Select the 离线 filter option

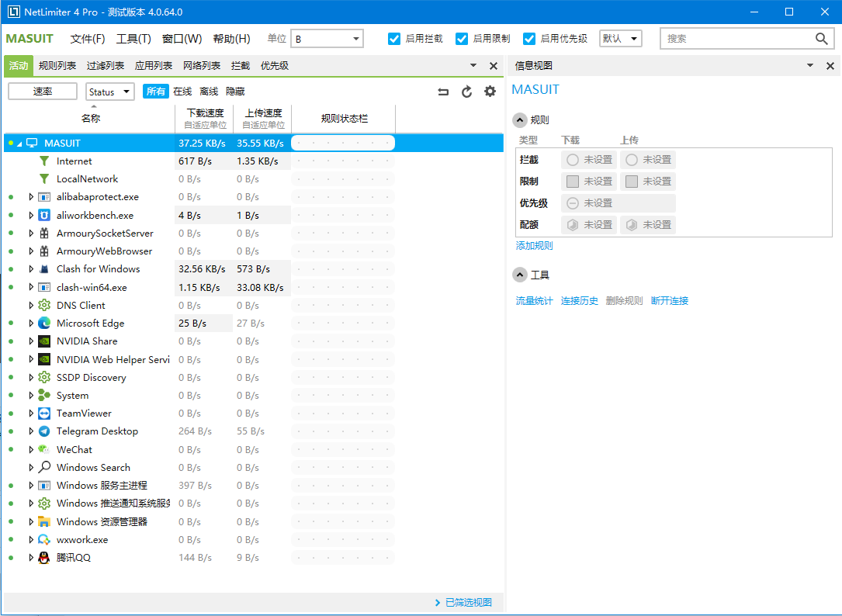click(209, 92)
